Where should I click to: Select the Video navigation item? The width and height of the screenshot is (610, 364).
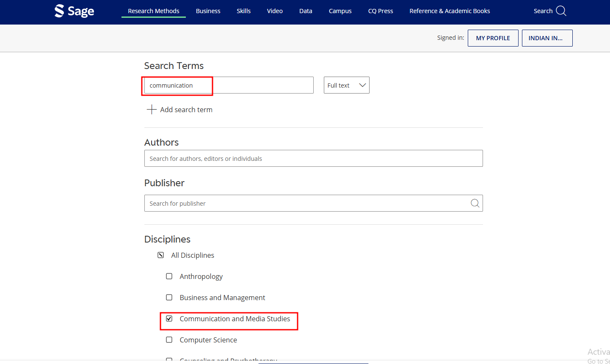tap(275, 11)
